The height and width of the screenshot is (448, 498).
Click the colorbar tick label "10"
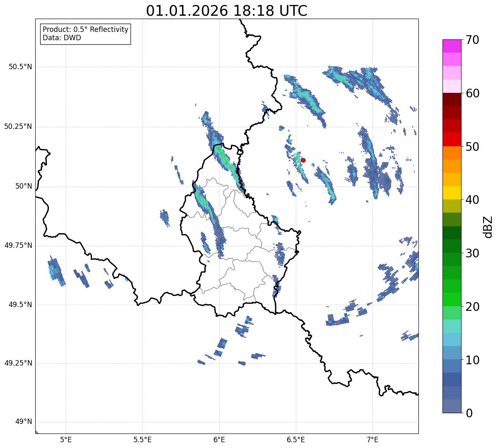coord(472,360)
